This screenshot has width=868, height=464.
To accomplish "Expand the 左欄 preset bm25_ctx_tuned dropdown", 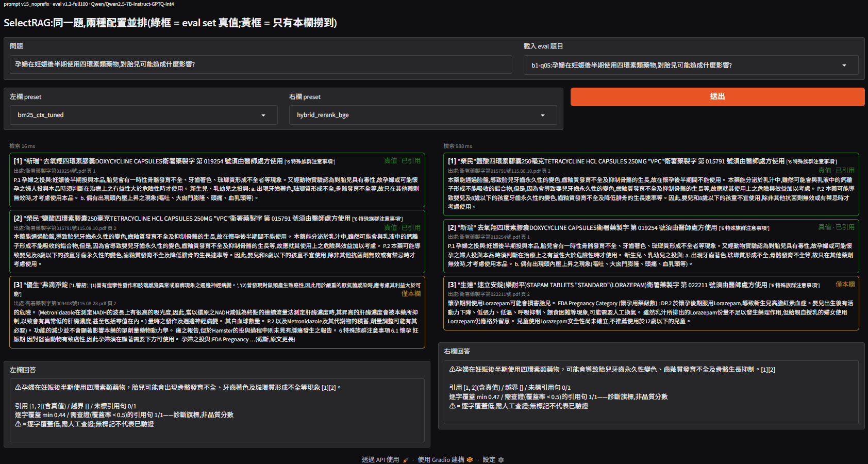I will point(143,115).
